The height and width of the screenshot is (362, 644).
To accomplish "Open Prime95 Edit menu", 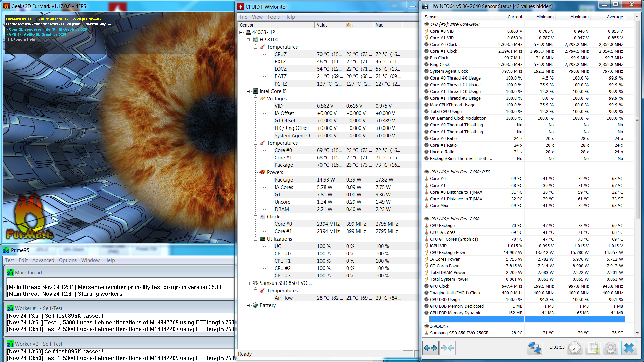I will [23, 260].
